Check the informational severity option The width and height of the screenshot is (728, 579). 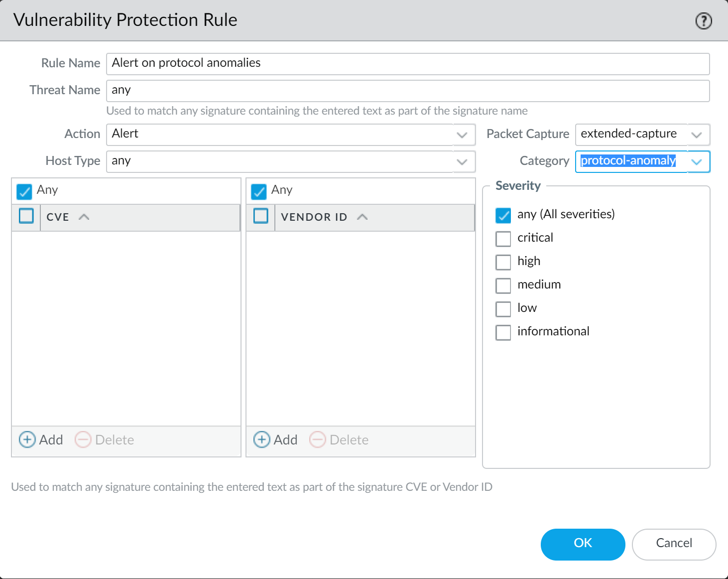tap(503, 332)
